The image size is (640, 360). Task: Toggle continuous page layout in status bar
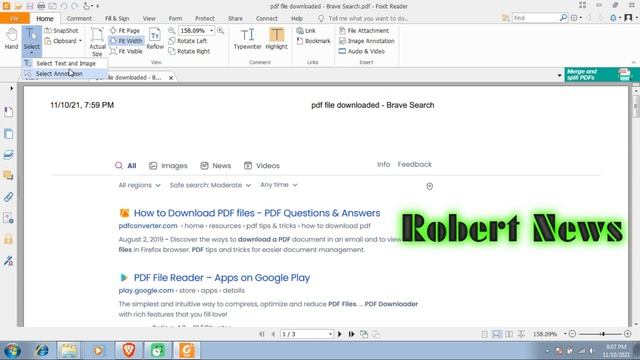click(x=496, y=334)
